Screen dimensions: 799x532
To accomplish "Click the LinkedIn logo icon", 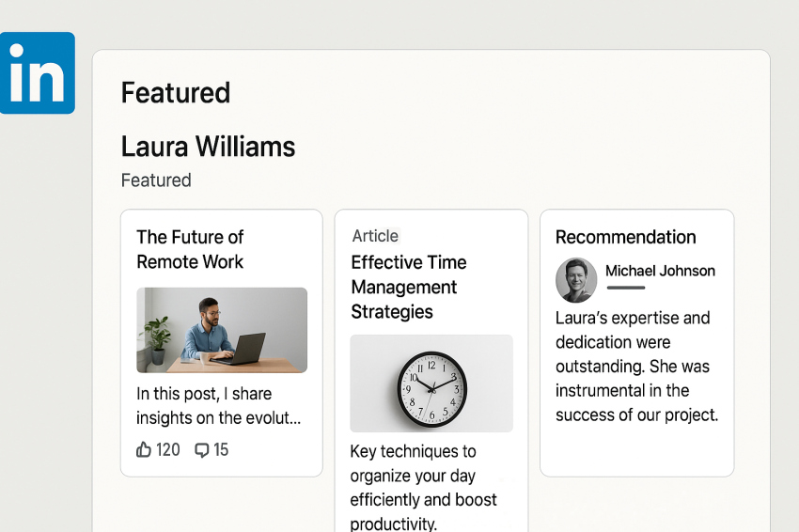I will pos(38,72).
